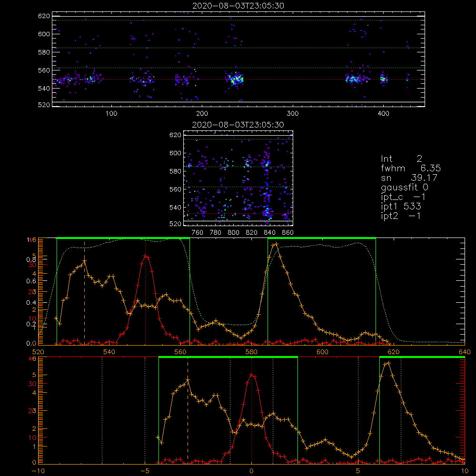Click the top plot's timestamp title 2020-08-03T23:05:30
Screen dimensions: 476x476
tap(238, 6)
